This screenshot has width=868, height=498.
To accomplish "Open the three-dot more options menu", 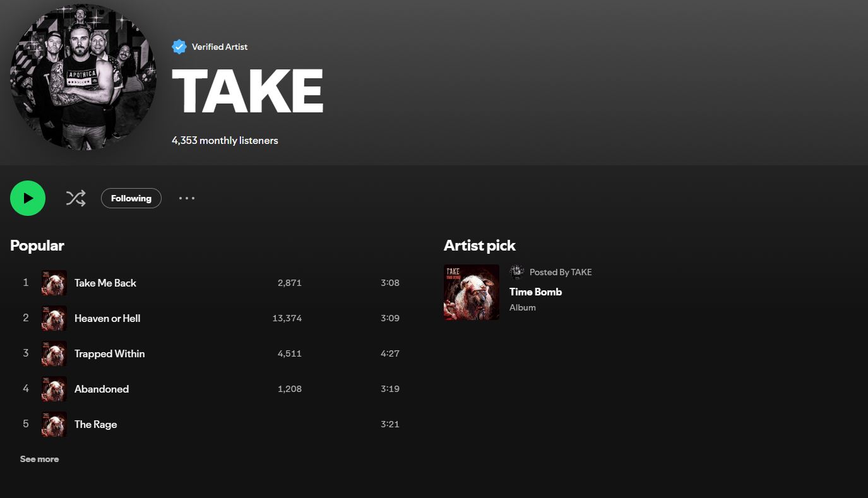I will tap(187, 198).
